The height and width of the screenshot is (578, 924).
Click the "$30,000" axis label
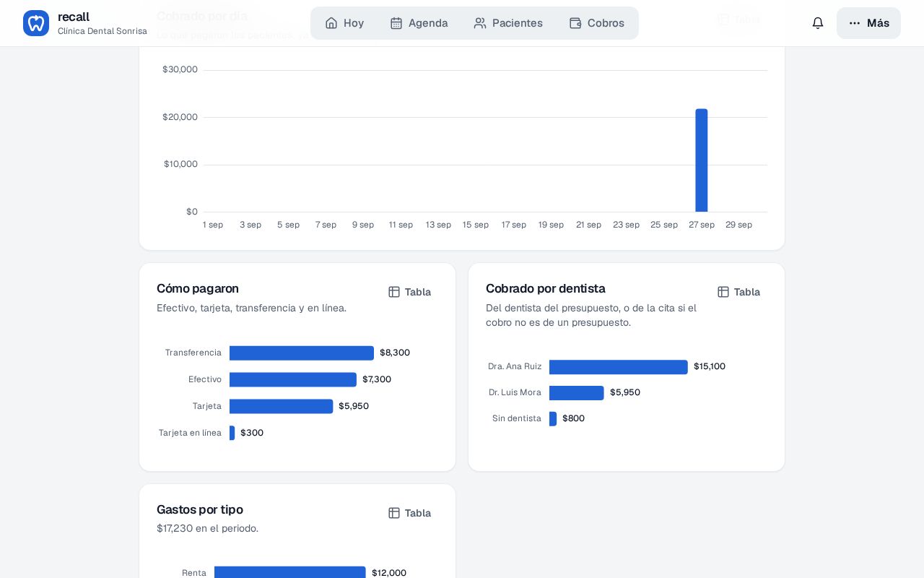point(180,69)
